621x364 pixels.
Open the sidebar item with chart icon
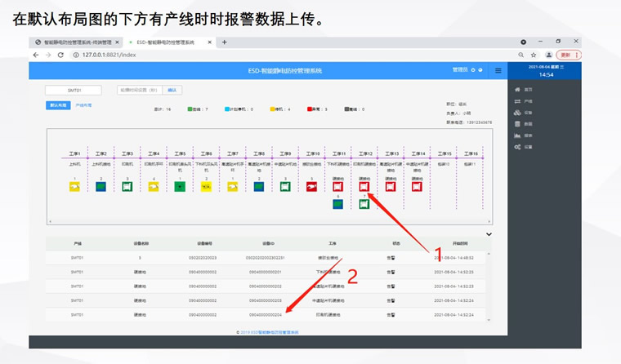pos(523,135)
